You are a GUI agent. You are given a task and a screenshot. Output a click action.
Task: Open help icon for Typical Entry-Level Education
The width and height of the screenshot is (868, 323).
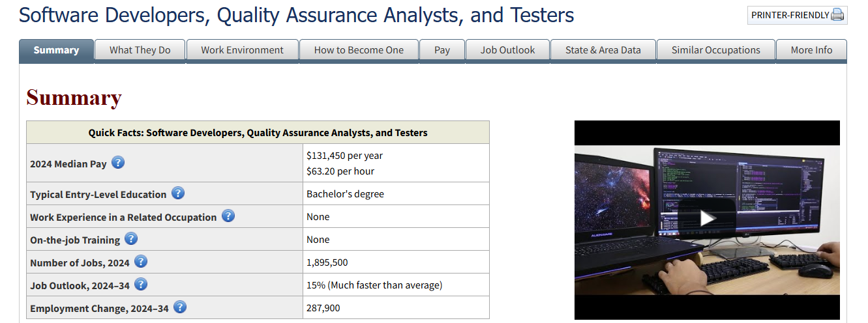coord(178,193)
